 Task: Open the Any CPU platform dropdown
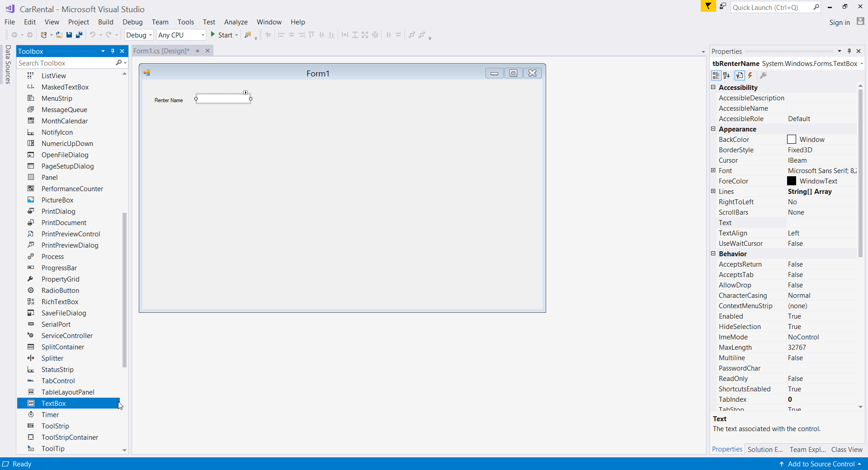pyautogui.click(x=202, y=35)
